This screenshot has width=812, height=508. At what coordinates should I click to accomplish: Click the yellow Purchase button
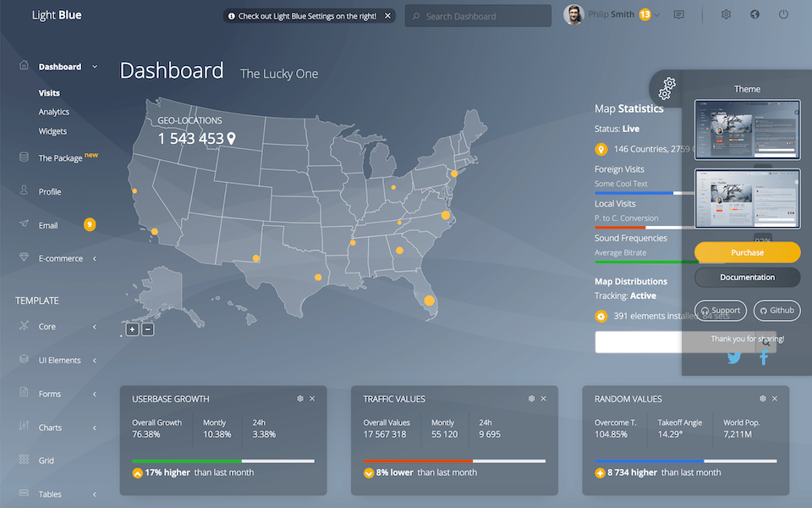[747, 252]
